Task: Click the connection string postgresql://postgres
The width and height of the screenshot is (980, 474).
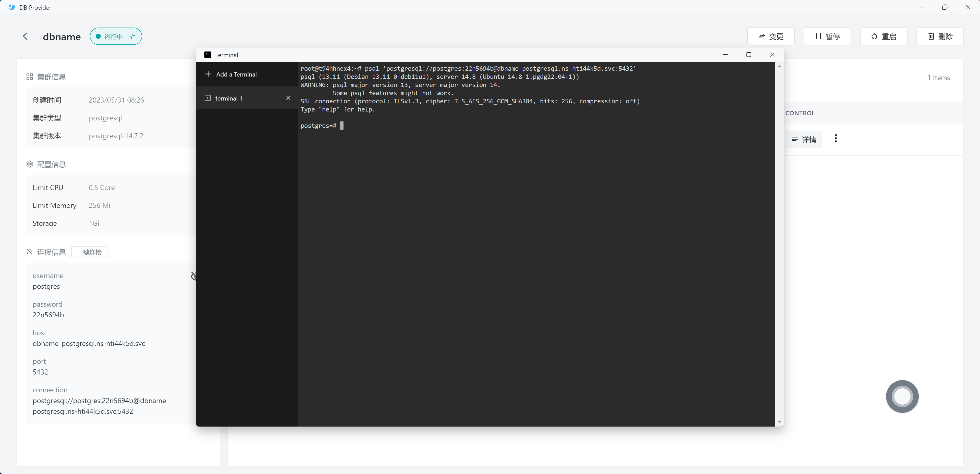Action: (101, 406)
